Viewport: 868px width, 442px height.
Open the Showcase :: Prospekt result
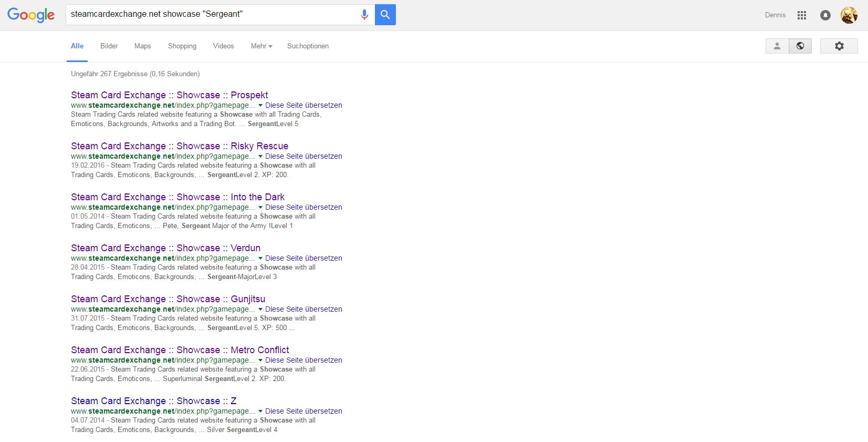pyautogui.click(x=170, y=95)
